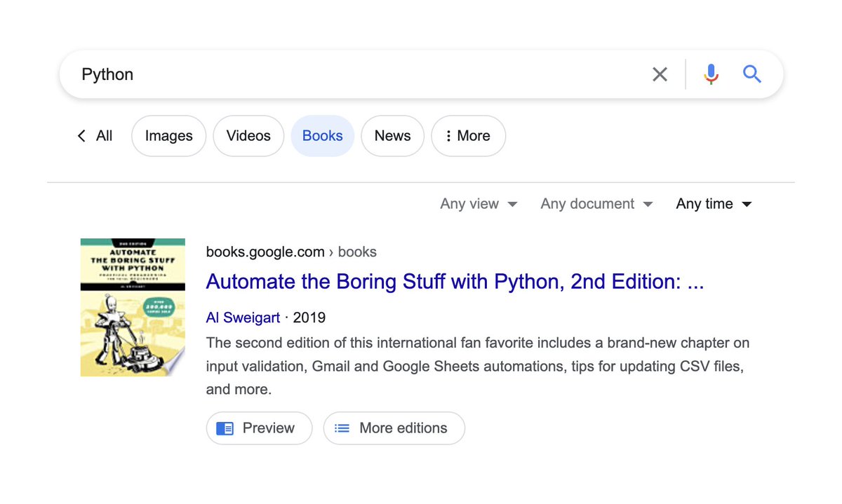Switch to the Images tab
Image resolution: width=842 pixels, height=504 pixels.
coord(168,136)
